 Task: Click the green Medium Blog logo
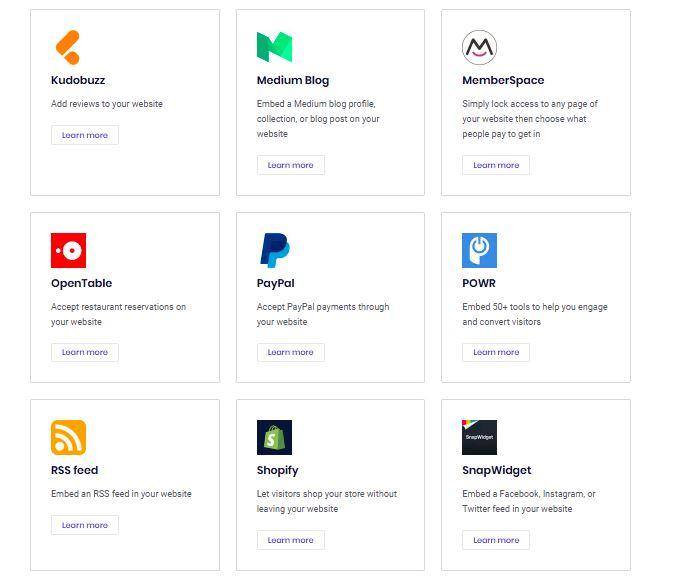pyautogui.click(x=274, y=47)
